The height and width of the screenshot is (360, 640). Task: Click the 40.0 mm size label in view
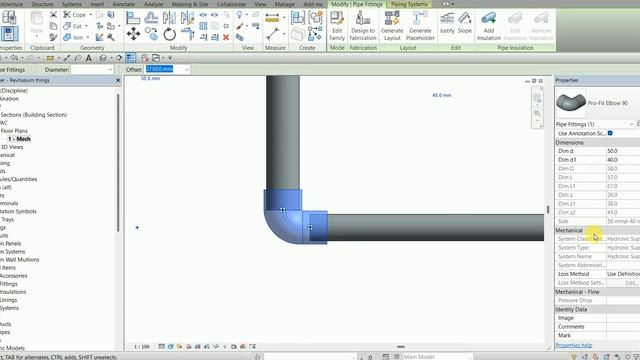[x=442, y=95]
